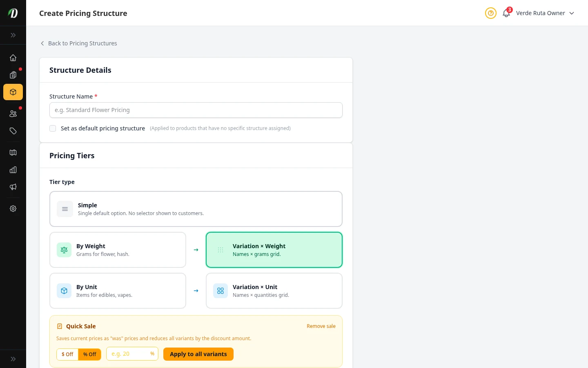
Task: Click the tag icon in the sidebar
Action: coord(13,131)
